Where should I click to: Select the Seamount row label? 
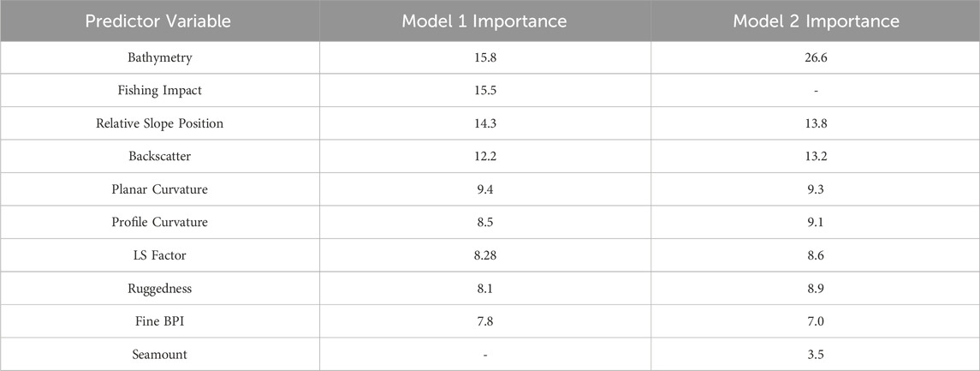160,354
